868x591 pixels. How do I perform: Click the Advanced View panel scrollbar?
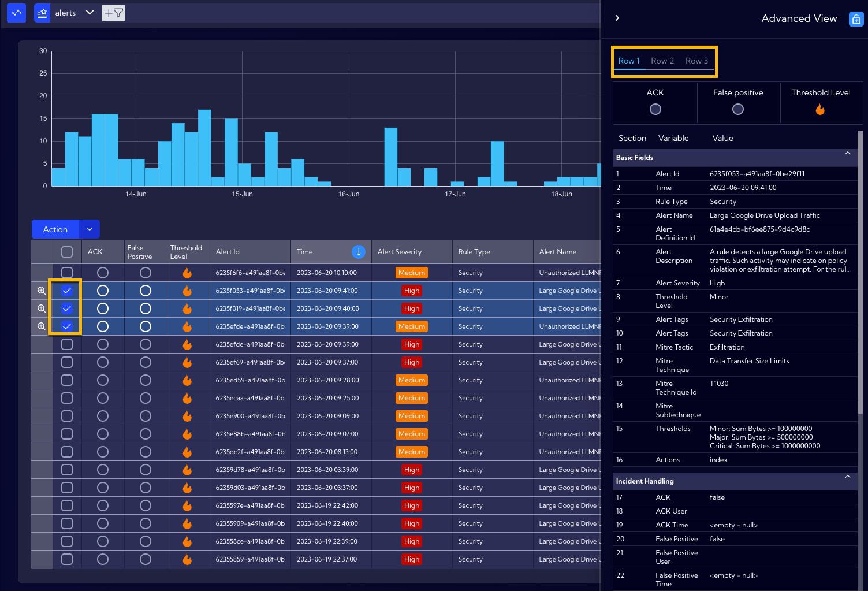(x=860, y=272)
